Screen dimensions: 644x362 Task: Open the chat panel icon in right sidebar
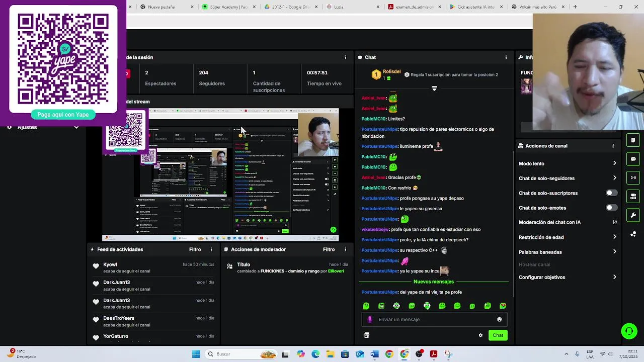click(633, 159)
